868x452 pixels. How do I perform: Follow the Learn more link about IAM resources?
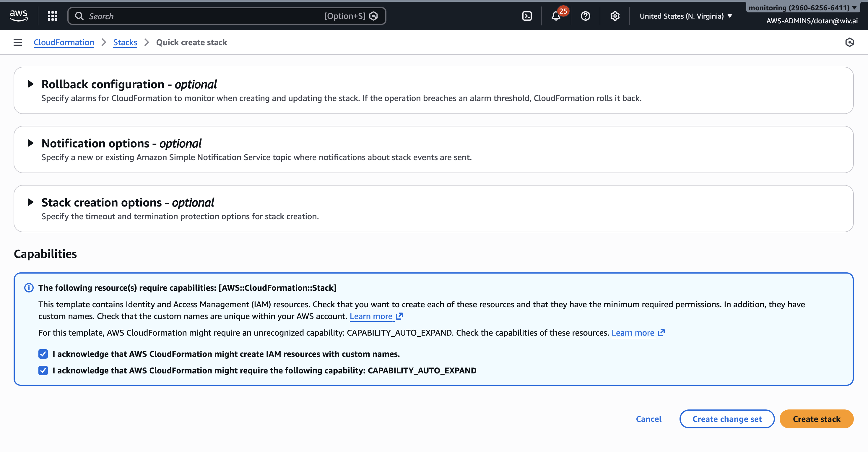tap(372, 316)
